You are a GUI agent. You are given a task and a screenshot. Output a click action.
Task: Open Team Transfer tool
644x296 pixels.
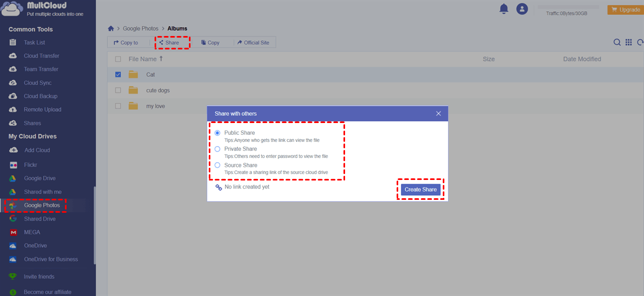click(x=41, y=69)
